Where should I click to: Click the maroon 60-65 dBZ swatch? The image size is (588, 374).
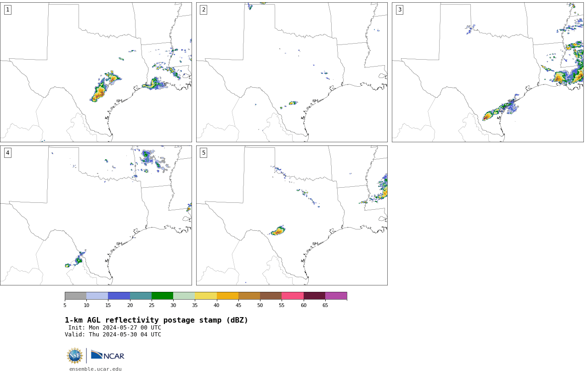point(314,296)
